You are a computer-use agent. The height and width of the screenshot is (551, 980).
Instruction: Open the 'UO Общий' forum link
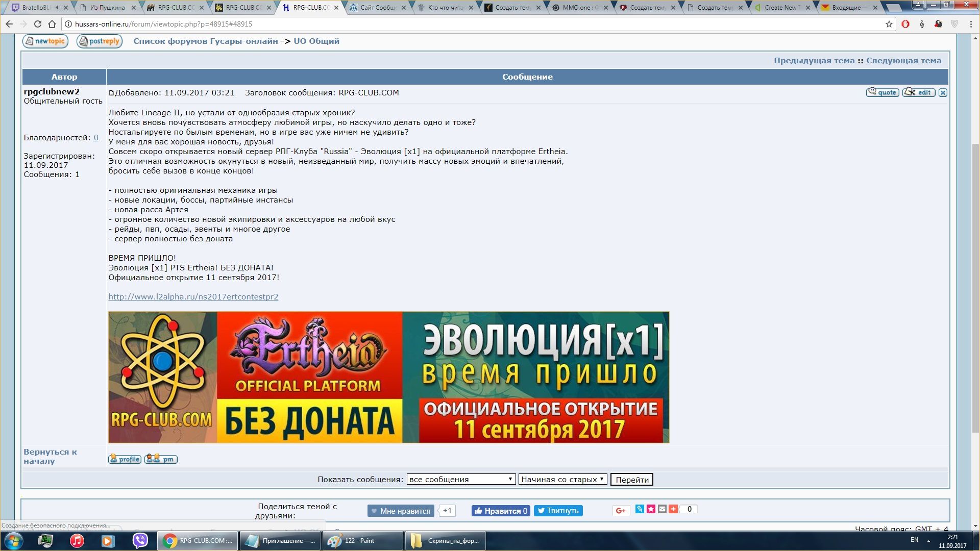pos(316,41)
